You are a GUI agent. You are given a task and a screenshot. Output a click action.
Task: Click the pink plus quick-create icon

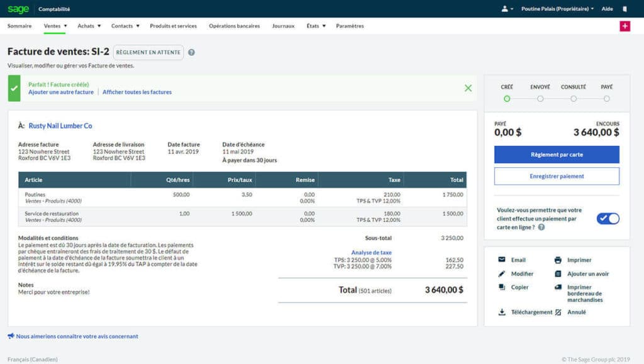[x=625, y=26]
